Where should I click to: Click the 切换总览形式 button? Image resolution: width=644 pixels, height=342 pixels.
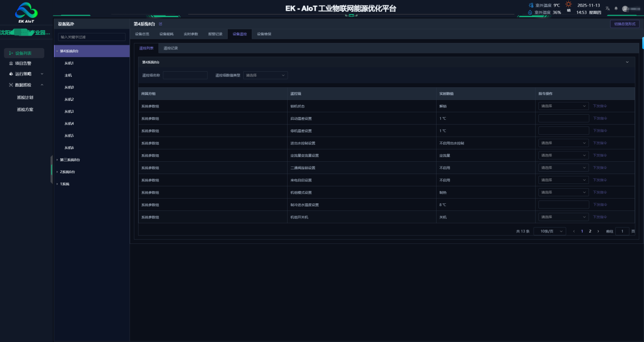tap(625, 24)
